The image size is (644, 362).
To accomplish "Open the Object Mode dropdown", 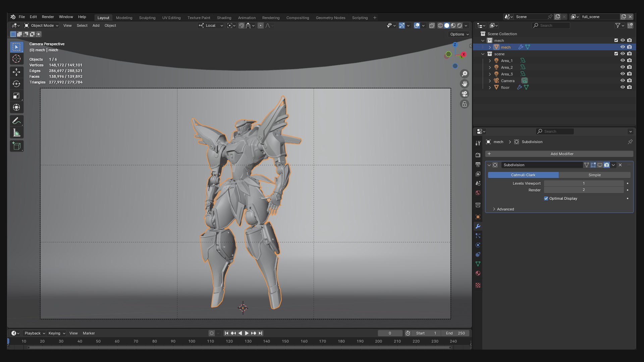I will pyautogui.click(x=41, y=25).
